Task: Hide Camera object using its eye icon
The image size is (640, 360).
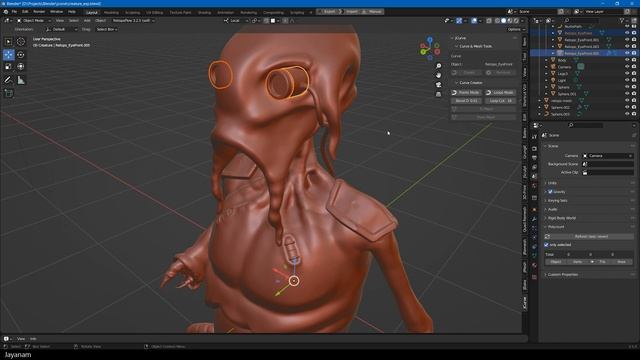Action: 627,67
